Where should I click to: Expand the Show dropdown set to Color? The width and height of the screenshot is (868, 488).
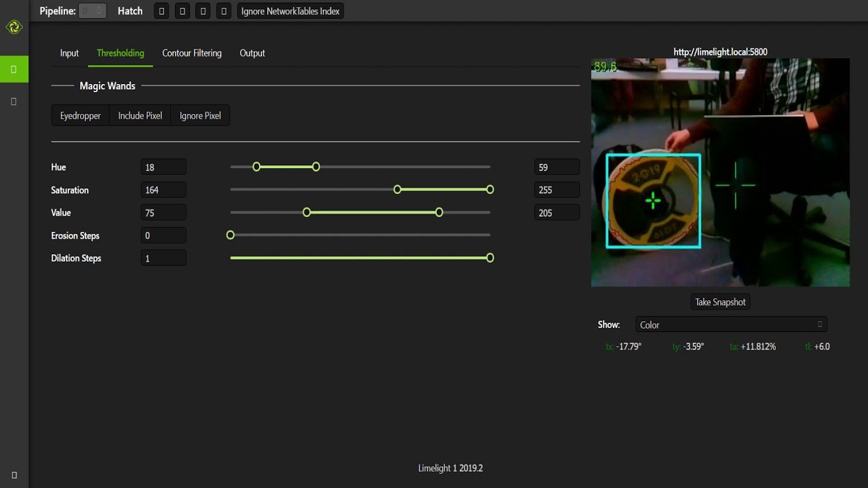pyautogui.click(x=731, y=325)
